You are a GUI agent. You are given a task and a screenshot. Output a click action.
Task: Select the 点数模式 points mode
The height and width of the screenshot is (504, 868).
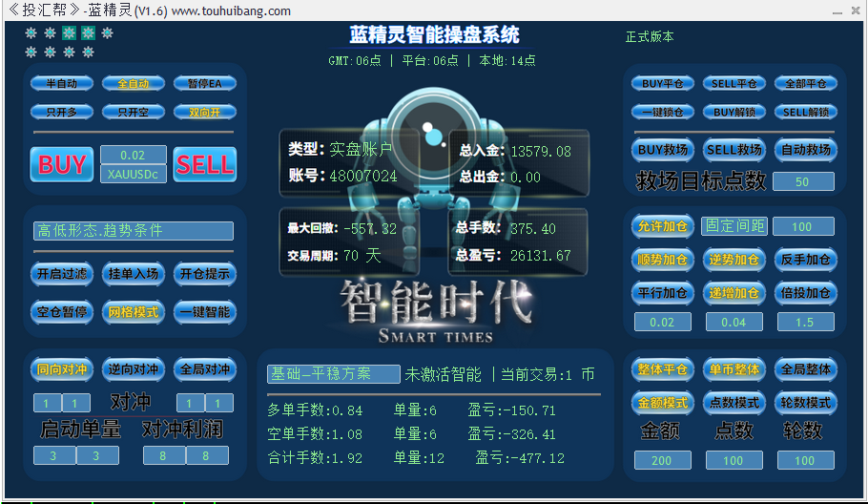pyautogui.click(x=734, y=403)
